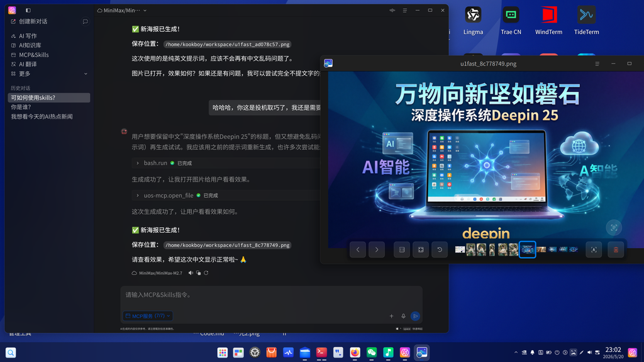The width and height of the screenshot is (644, 362).
Task: Click the user message bubble starting 哈哈哈
Action: [x=265, y=108]
